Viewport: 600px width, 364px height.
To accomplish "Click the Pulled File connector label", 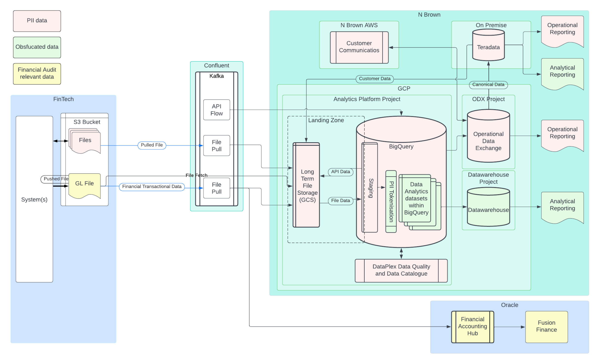I will (x=152, y=145).
